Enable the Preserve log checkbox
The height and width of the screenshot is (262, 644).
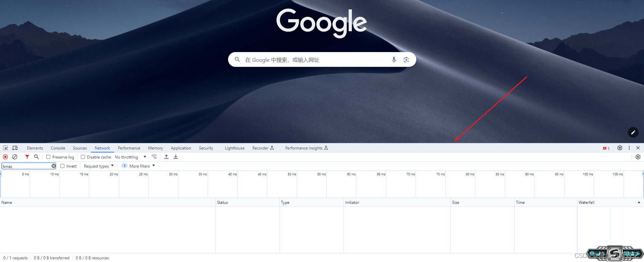point(48,157)
